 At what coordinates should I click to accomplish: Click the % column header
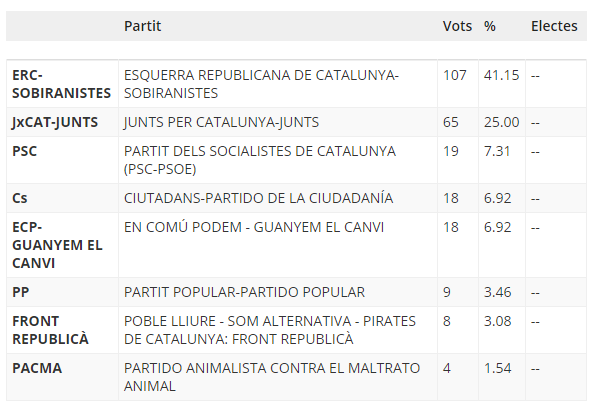click(490, 26)
